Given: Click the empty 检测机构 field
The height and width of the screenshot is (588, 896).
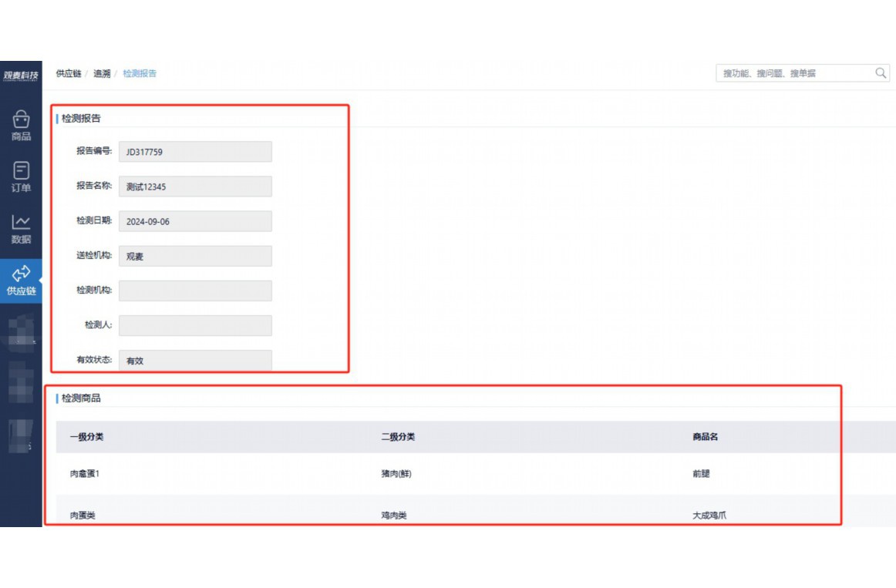Looking at the screenshot, I should pyautogui.click(x=195, y=291).
